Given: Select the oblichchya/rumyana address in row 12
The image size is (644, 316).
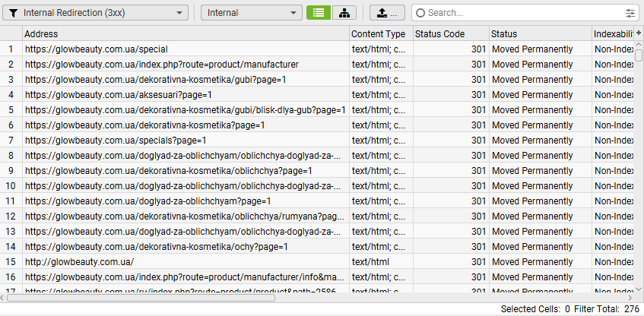Looking at the screenshot, I should coord(185,216).
